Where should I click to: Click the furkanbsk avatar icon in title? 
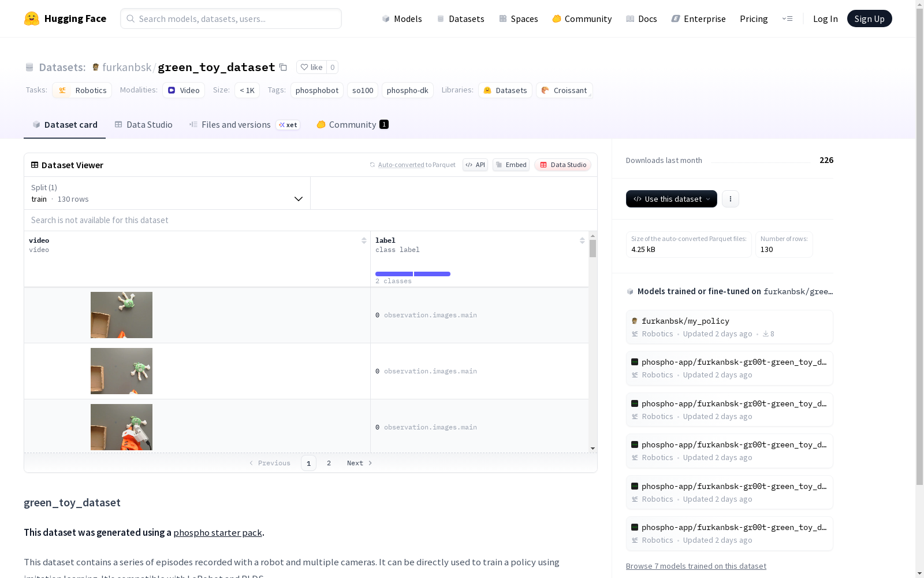[96, 67]
